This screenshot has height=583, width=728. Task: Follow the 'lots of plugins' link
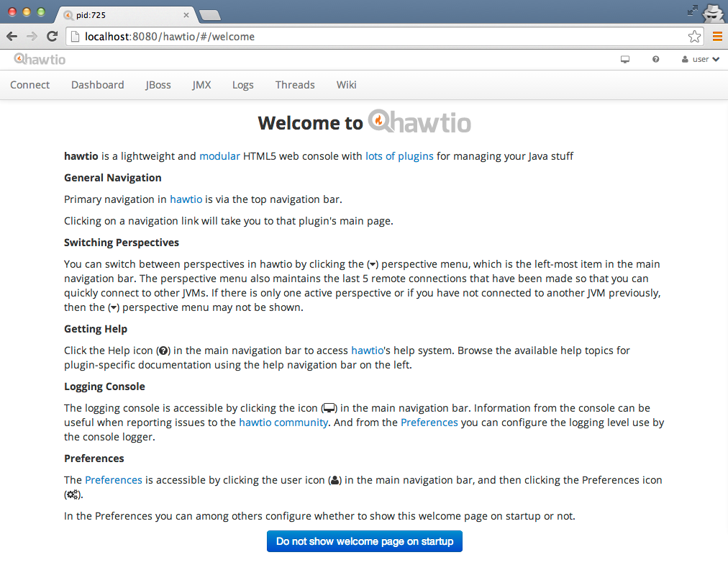tap(399, 156)
